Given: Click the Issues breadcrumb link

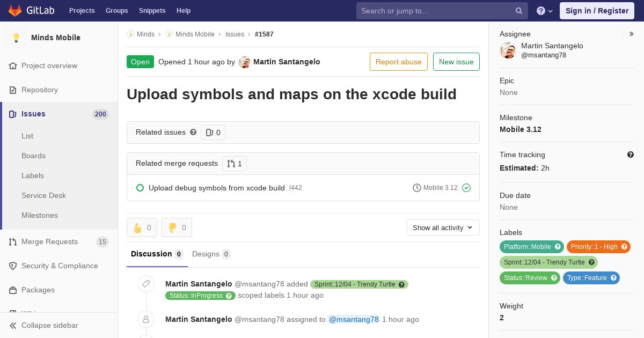Looking at the screenshot, I should click(x=235, y=34).
